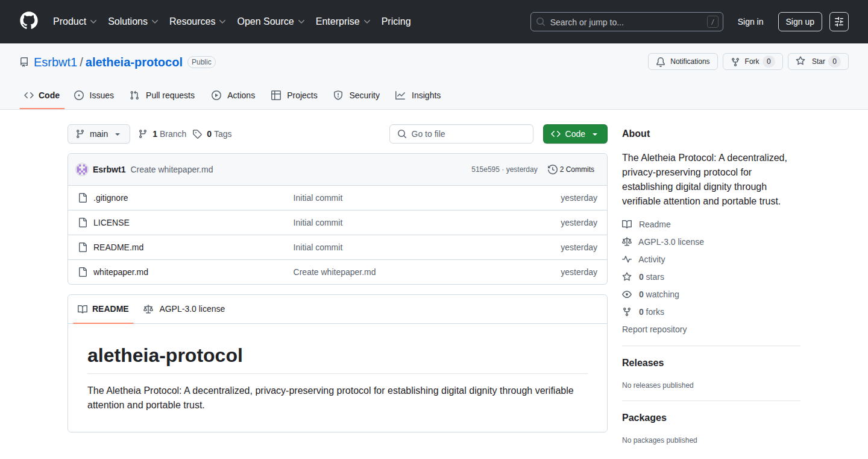Switch to the Issues tab
Image resolution: width=868 pixels, height=459 pixels.
[94, 95]
